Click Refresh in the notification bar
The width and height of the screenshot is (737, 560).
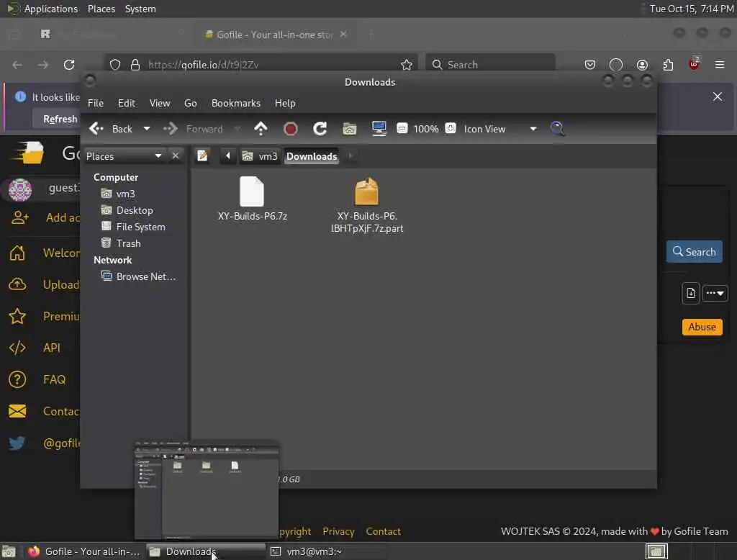(60, 119)
